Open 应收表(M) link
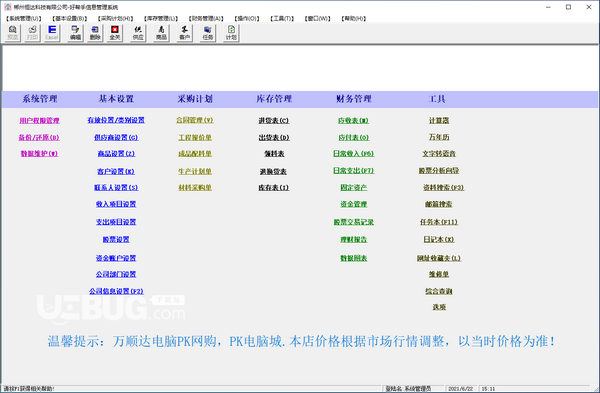600x393 pixels. point(353,121)
